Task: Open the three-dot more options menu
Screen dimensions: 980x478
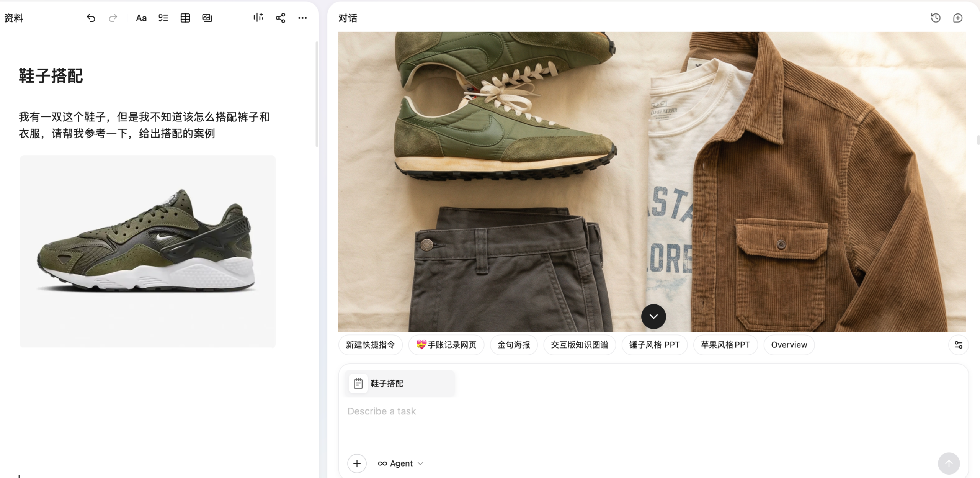Action: 302,18
